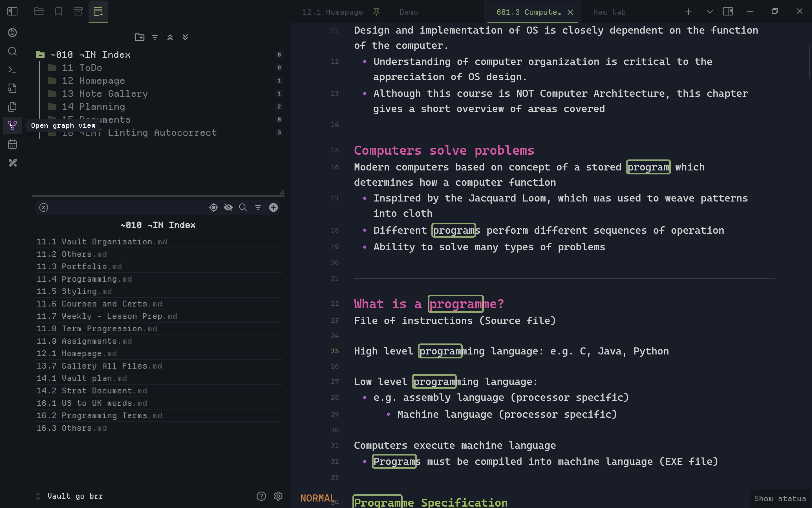Create new folder icon in explorer

(x=139, y=37)
